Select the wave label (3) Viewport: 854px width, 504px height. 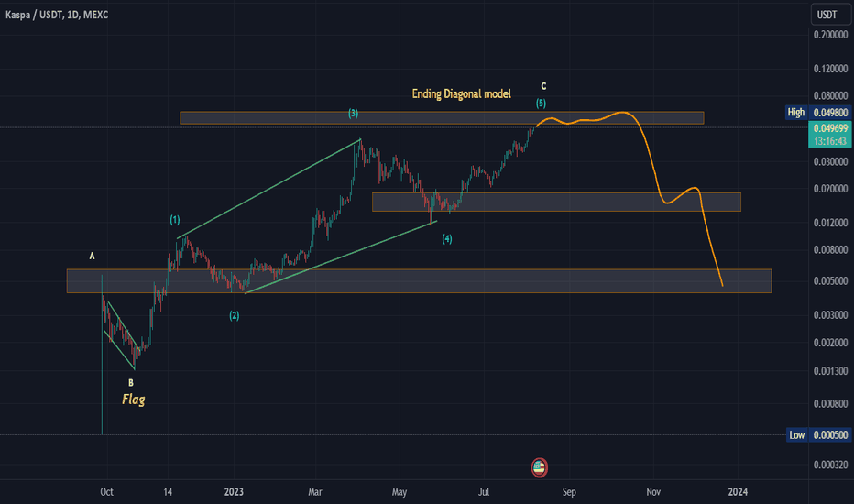pyautogui.click(x=354, y=114)
